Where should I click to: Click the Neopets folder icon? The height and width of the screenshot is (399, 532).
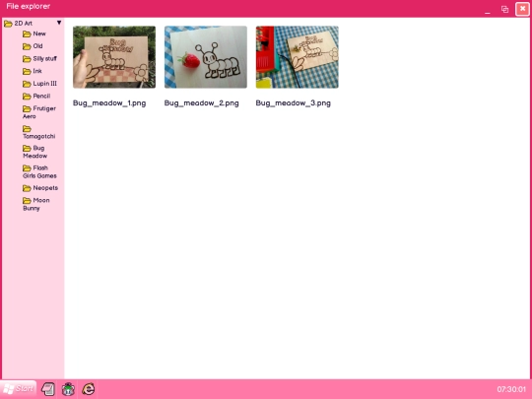tap(27, 188)
